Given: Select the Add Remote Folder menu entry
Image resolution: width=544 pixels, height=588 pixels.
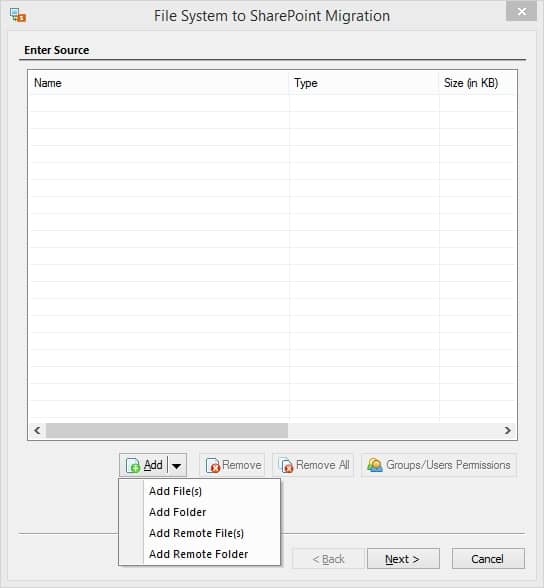Looking at the screenshot, I should coord(199,554).
